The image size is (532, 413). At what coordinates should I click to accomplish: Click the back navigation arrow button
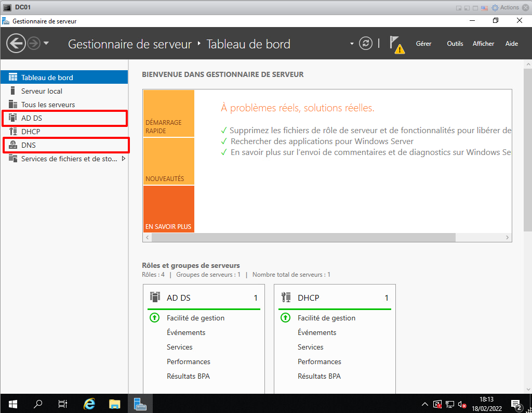click(x=16, y=44)
